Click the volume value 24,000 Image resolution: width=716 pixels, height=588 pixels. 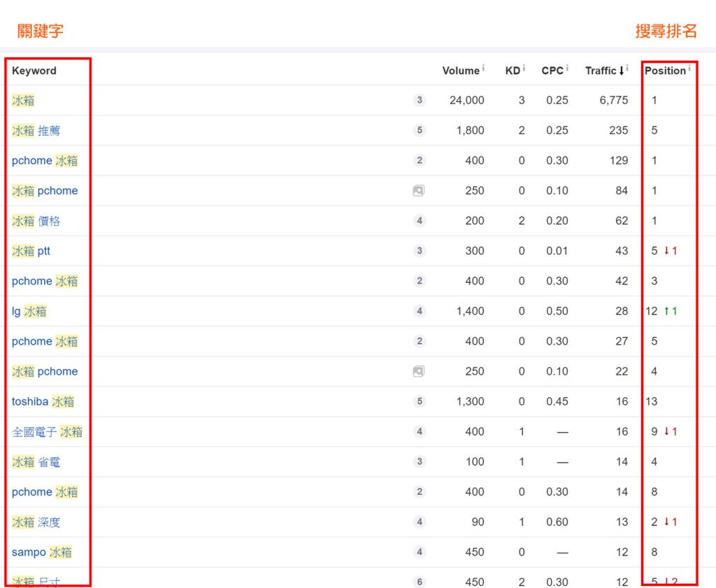466,100
